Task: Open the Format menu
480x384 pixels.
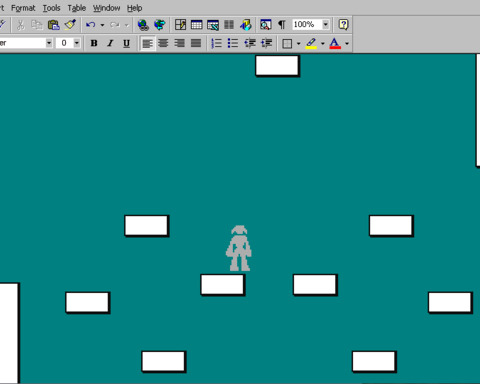Action: pyautogui.click(x=23, y=8)
